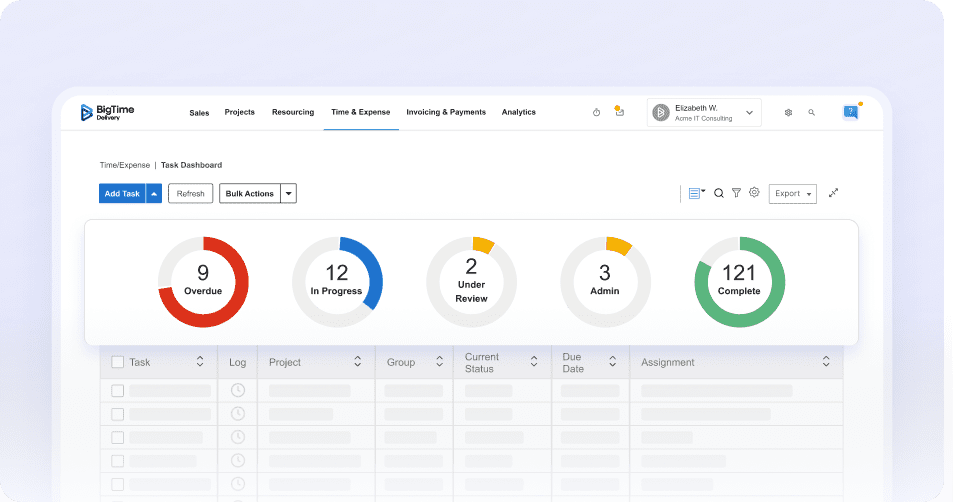The width and height of the screenshot is (953, 502).
Task: Open the log clock icon in first row
Action: (x=237, y=390)
